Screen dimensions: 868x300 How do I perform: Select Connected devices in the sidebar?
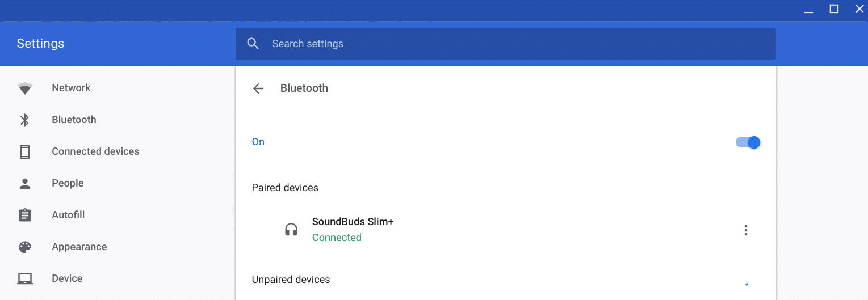pyautogui.click(x=95, y=151)
